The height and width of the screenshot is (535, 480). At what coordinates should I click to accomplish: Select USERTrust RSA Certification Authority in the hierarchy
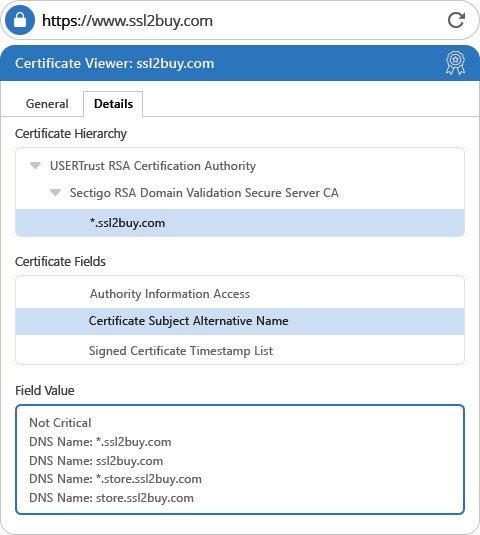[153, 166]
